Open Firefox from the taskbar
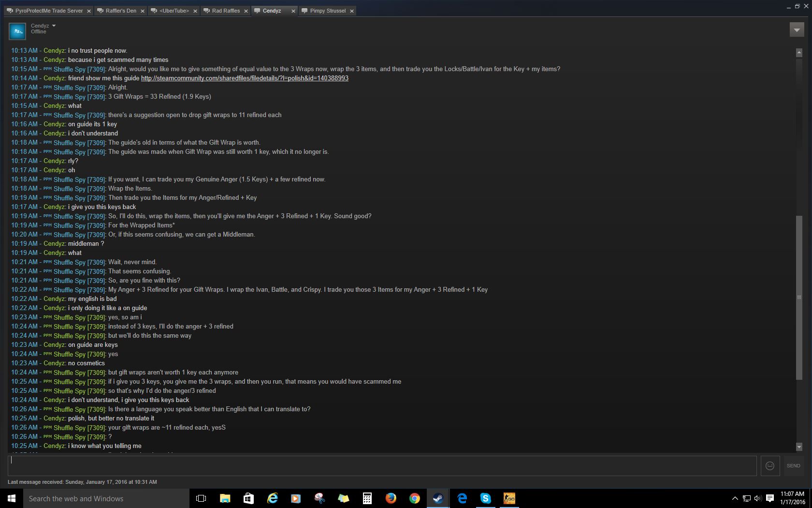The height and width of the screenshot is (508, 812). [391, 498]
